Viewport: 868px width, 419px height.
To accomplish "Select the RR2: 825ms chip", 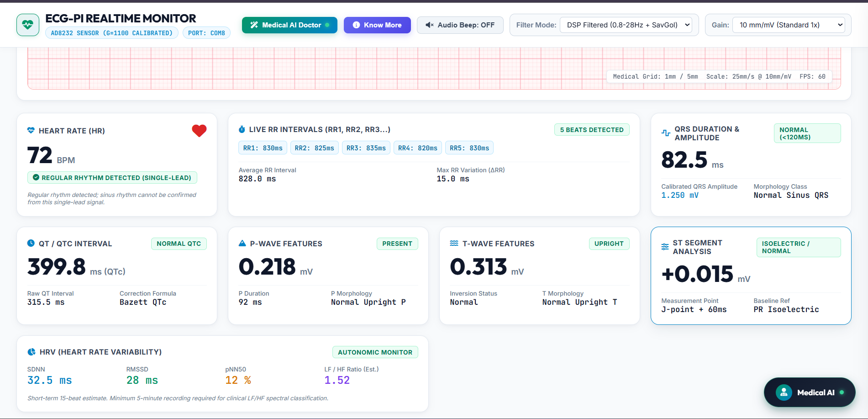I will coord(315,148).
